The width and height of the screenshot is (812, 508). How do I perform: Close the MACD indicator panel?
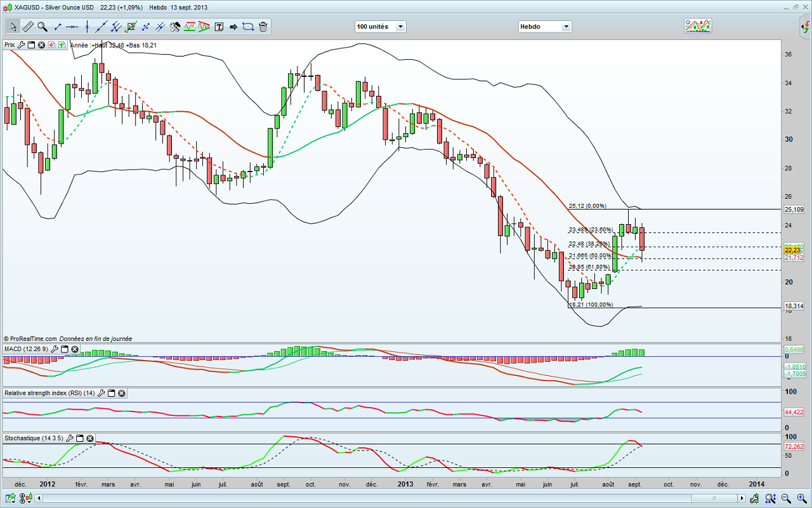(x=75, y=349)
